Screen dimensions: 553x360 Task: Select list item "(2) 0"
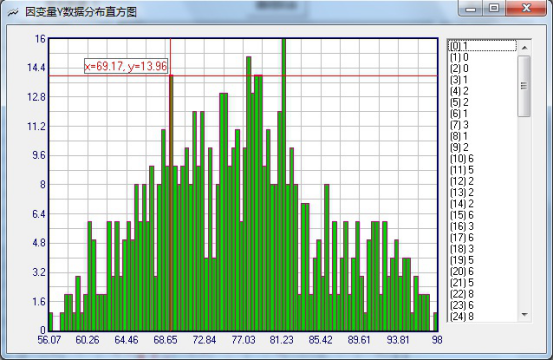pos(482,68)
